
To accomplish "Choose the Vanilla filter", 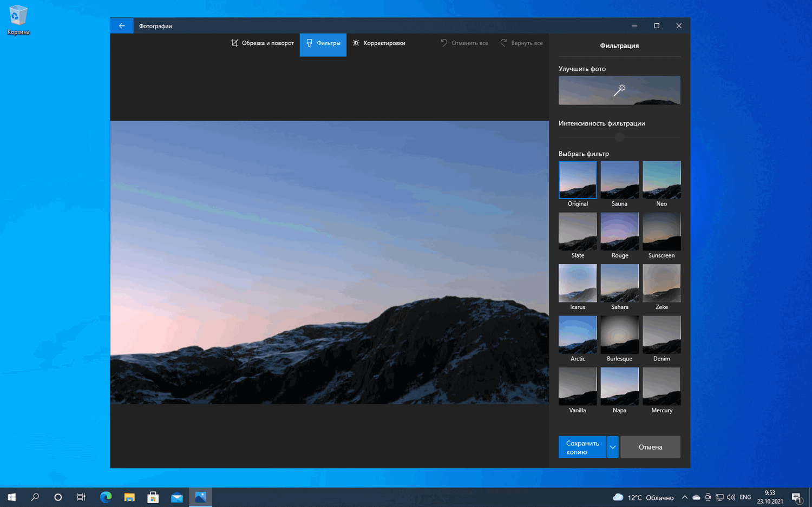I will (578, 386).
